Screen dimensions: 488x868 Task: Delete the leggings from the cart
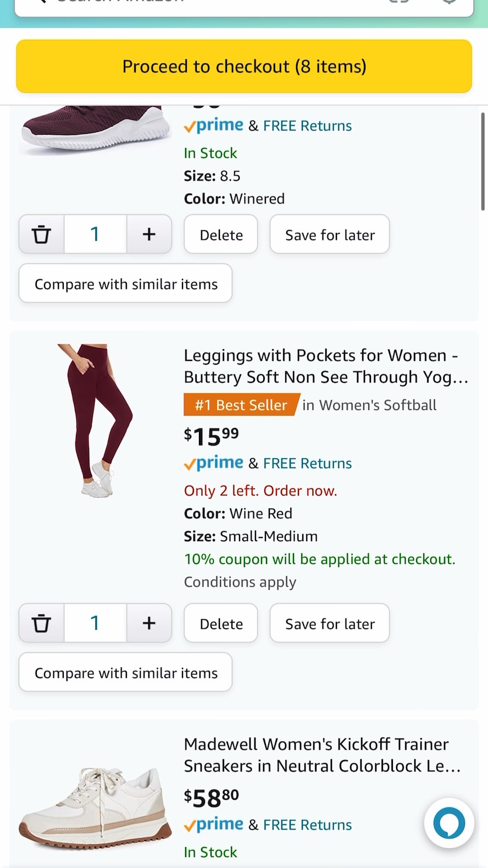220,623
